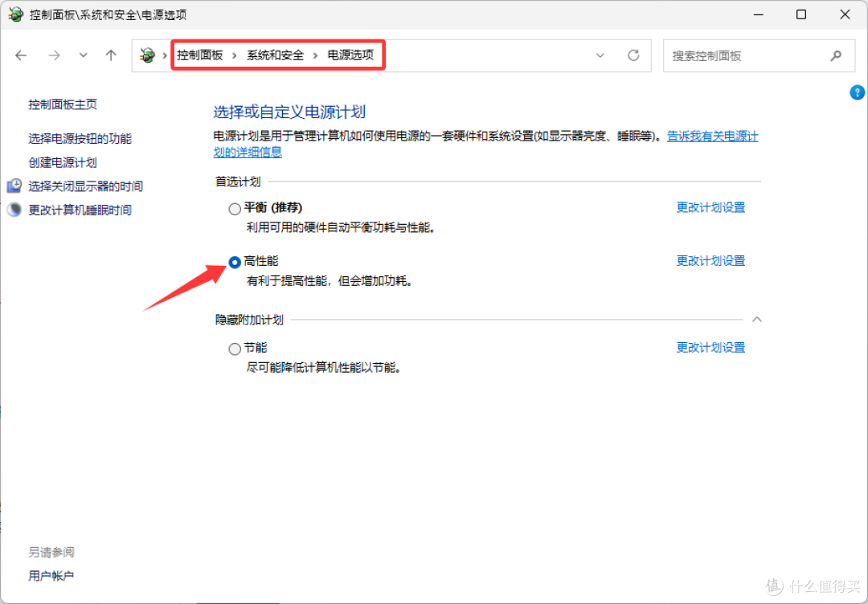Click the 首选计划 section label
Screen dimensions: 868x604
[238, 182]
